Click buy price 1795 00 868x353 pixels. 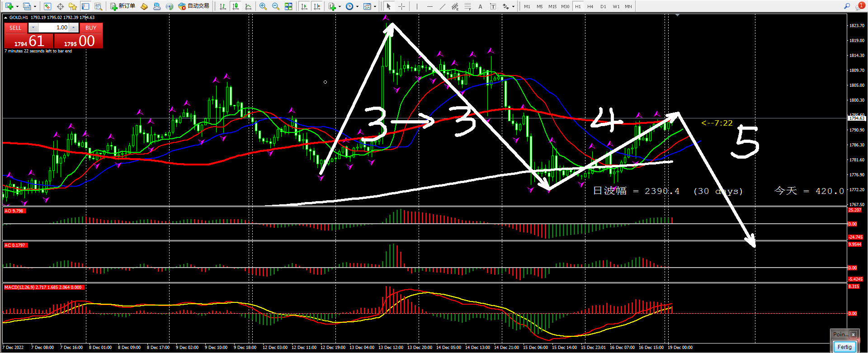pos(79,41)
